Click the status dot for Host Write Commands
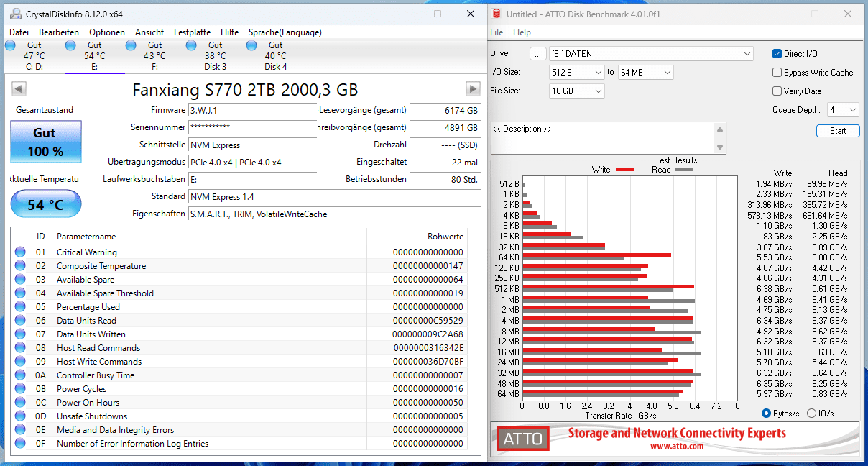868x466 pixels. point(20,361)
